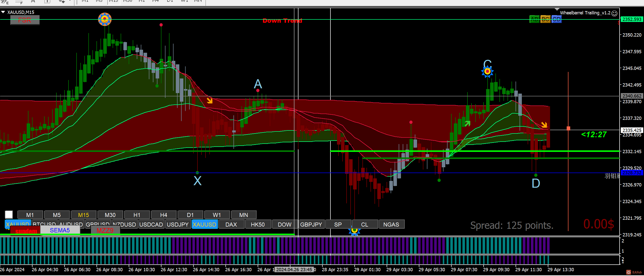Click the orange down arrow near point A
This screenshot has height=276, width=644.
[210, 101]
